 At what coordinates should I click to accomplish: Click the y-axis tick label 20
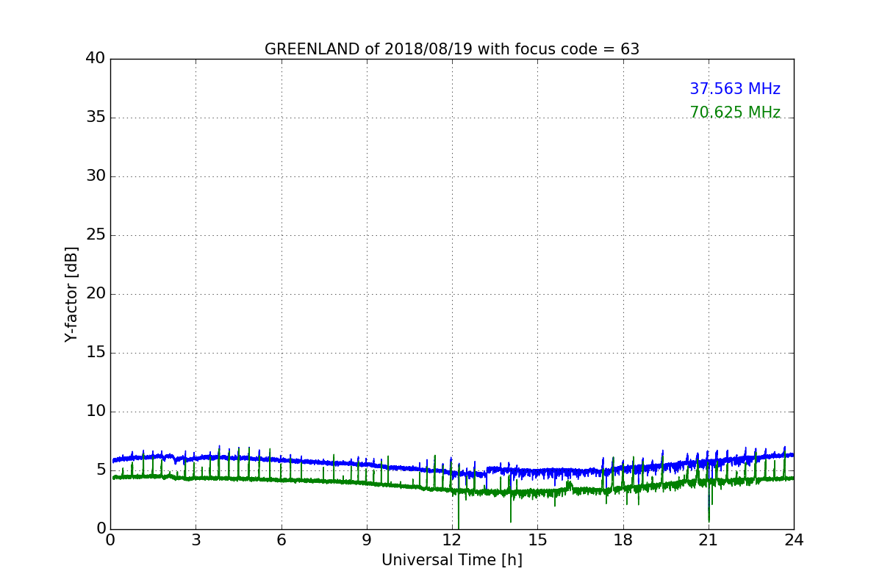coord(96,294)
